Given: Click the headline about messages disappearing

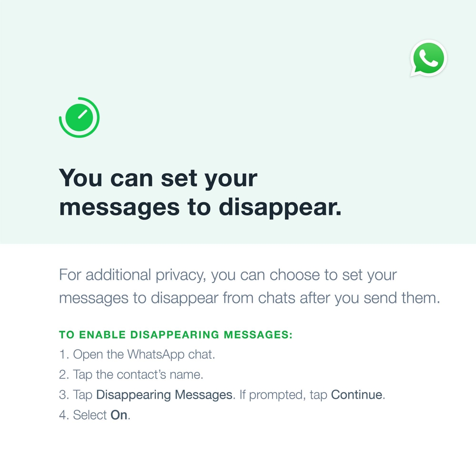Looking at the screenshot, I should point(200,192).
